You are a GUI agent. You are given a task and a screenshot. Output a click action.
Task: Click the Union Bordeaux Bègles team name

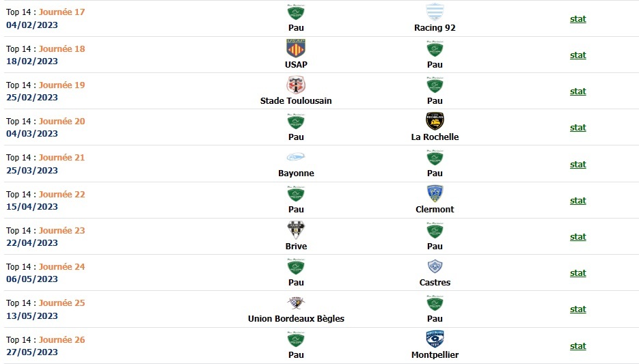coord(296,319)
